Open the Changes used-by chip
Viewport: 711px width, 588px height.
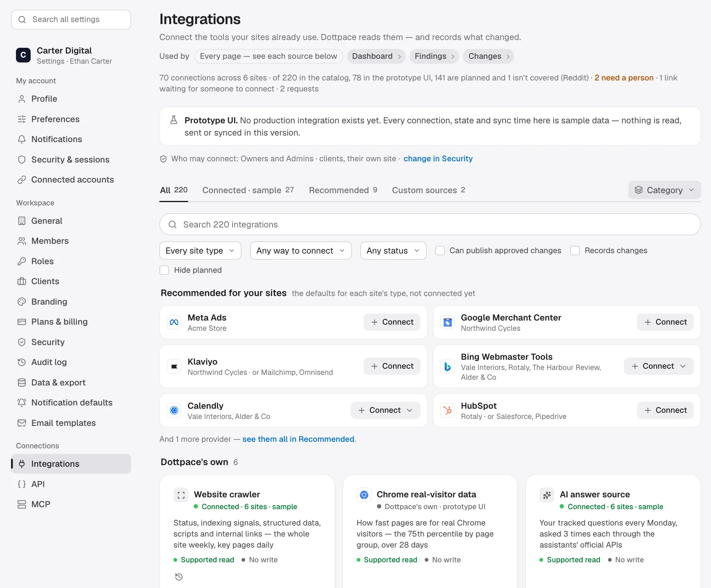488,56
